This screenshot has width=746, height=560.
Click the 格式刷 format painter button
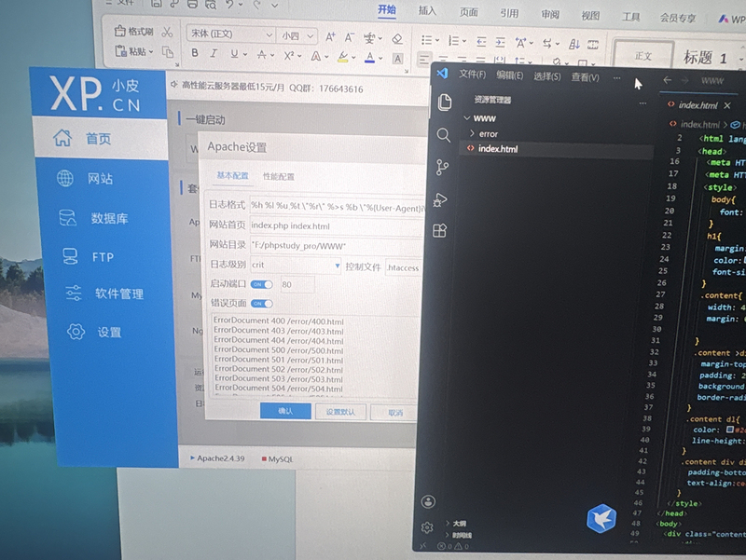tap(134, 32)
